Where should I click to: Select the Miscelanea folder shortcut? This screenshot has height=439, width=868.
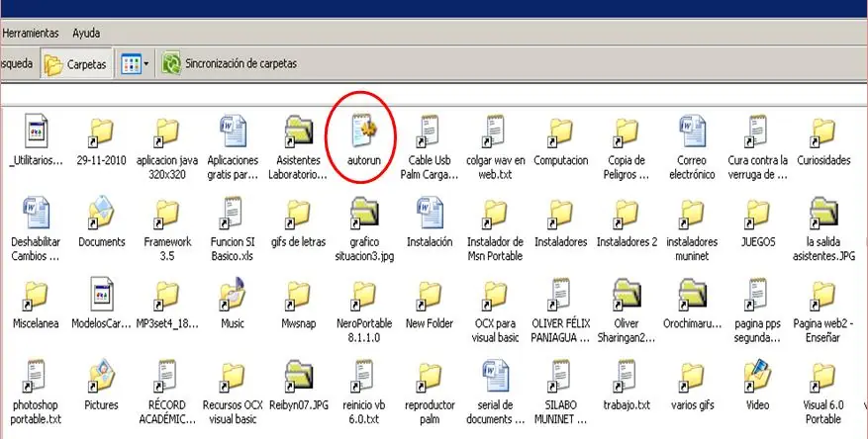[37, 296]
